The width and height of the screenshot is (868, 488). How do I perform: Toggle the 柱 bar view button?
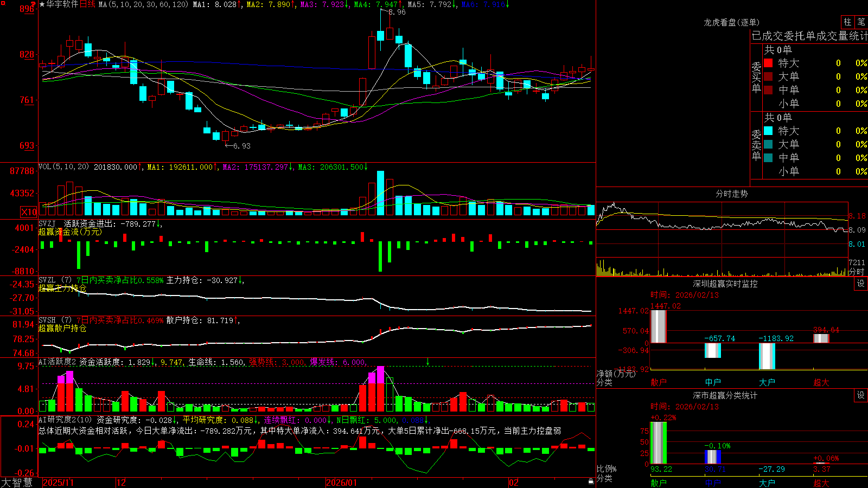click(847, 22)
